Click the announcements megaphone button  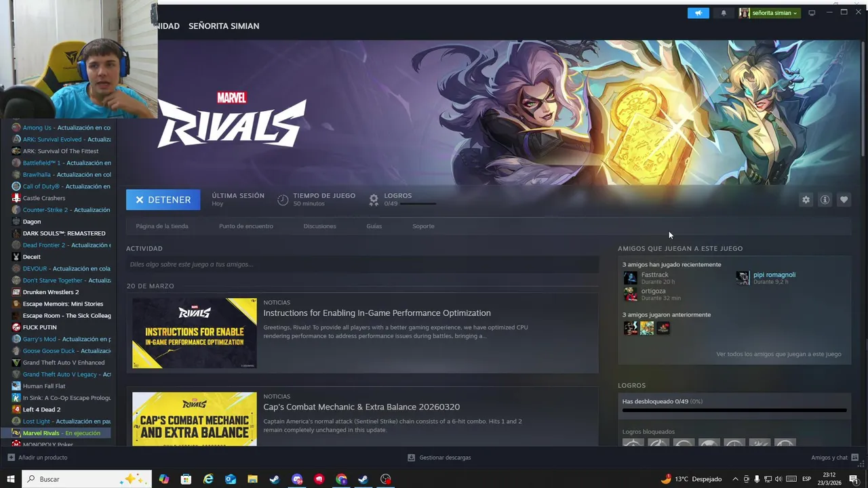(698, 13)
